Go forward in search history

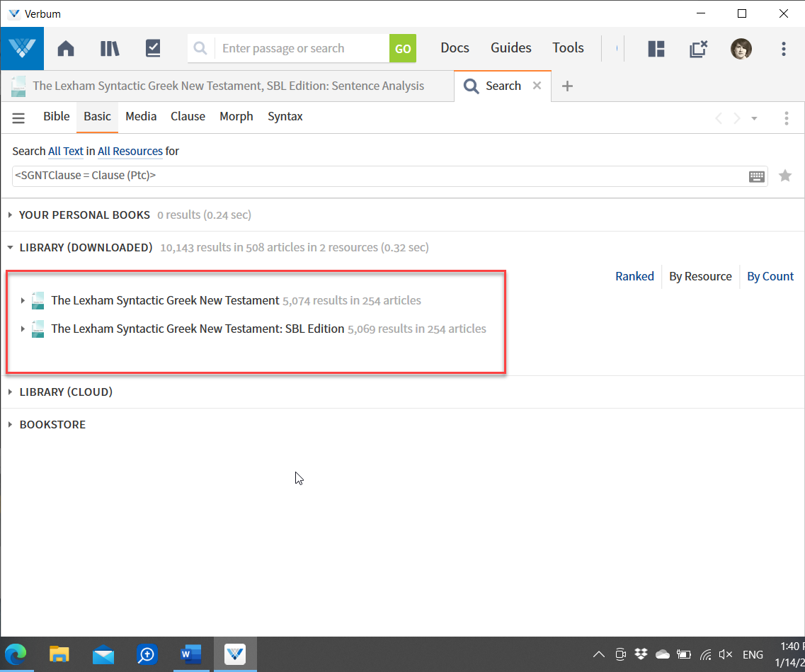pyautogui.click(x=737, y=118)
